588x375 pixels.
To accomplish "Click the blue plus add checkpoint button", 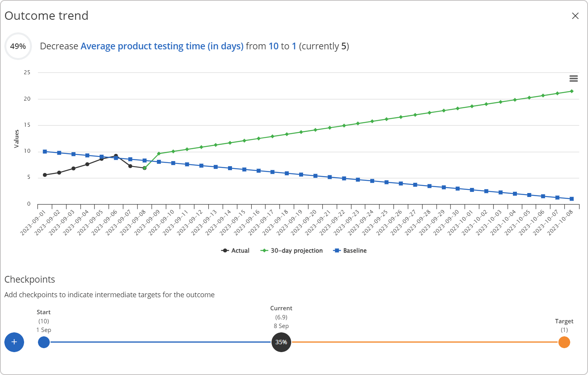I will pyautogui.click(x=14, y=342).
